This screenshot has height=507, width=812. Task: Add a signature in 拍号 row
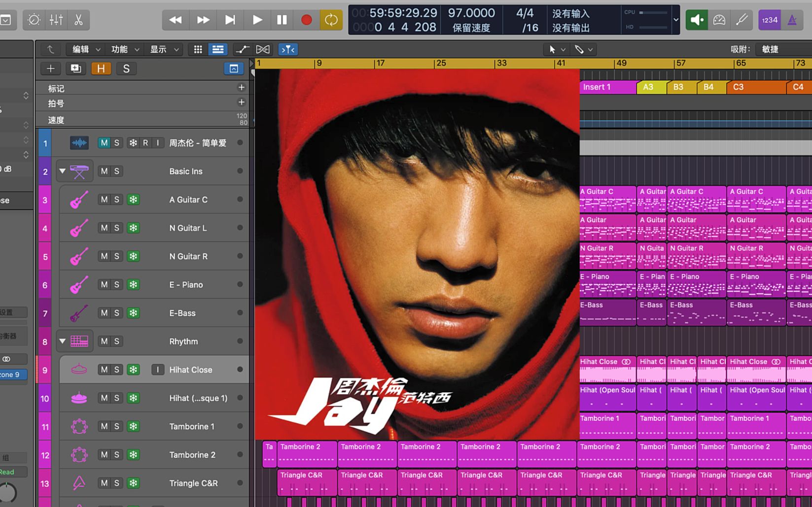pyautogui.click(x=241, y=102)
